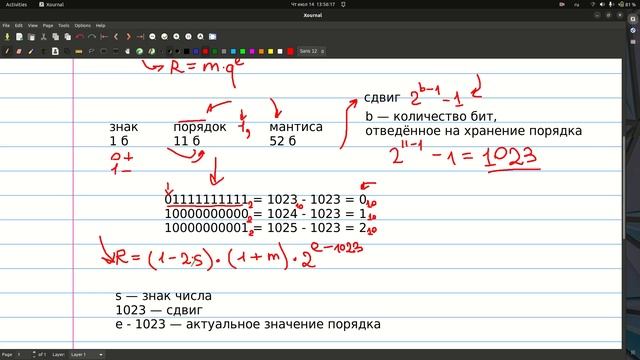Select the Text tool

43,51
